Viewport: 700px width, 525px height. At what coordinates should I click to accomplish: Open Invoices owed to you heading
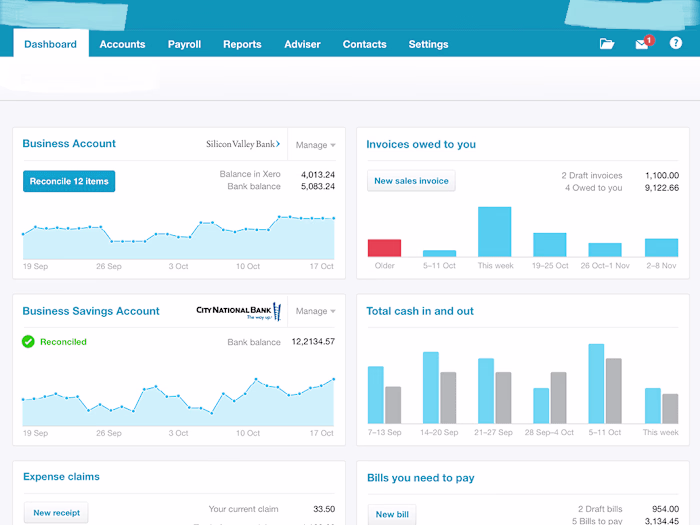coord(421,144)
